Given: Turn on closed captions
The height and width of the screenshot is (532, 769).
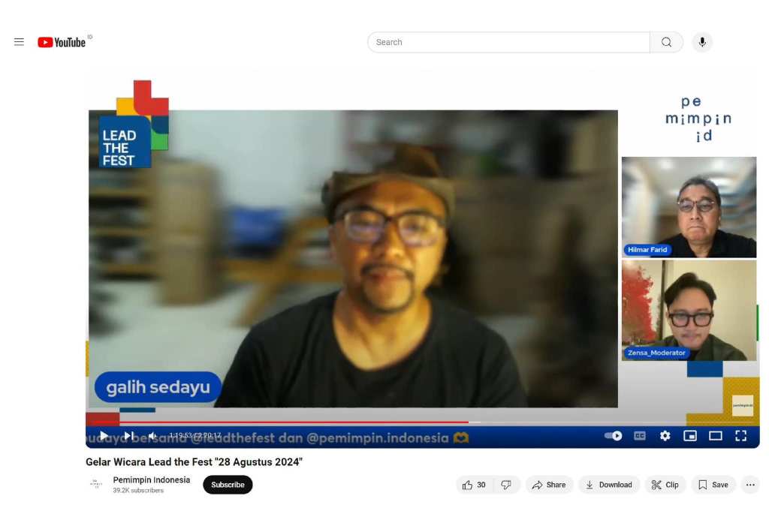Looking at the screenshot, I should (x=639, y=436).
